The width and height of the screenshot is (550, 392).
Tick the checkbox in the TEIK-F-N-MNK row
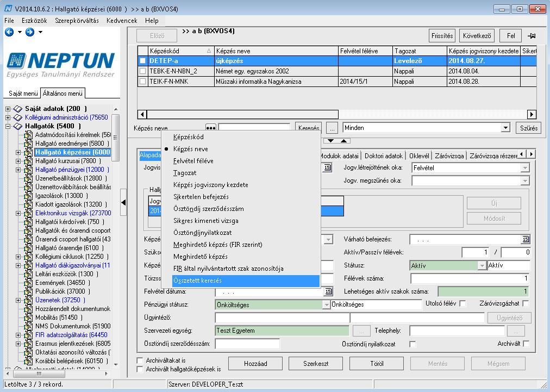(142, 82)
